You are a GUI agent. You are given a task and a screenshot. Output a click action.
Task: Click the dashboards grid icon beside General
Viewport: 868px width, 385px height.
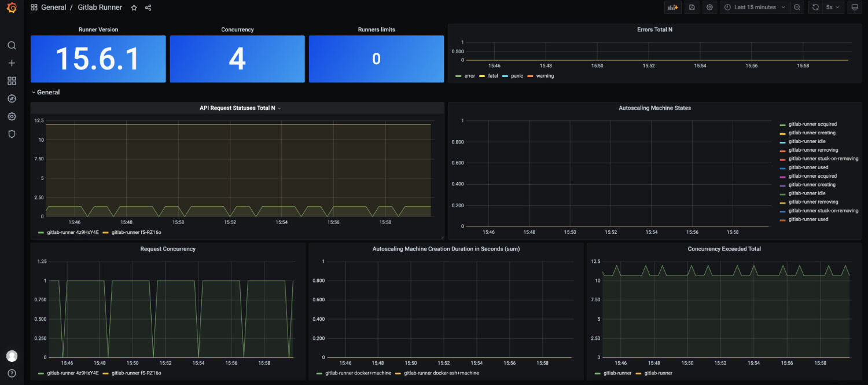[x=34, y=8]
